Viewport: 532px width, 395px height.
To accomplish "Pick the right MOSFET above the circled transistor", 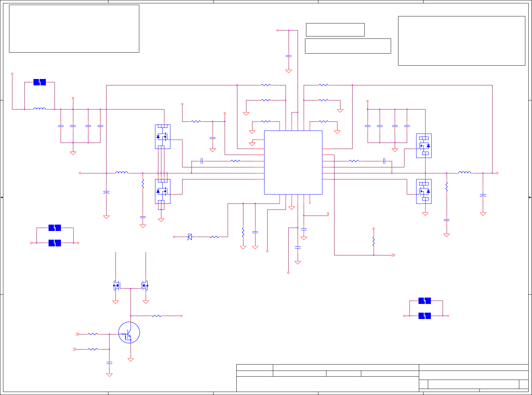I will coord(145,286).
